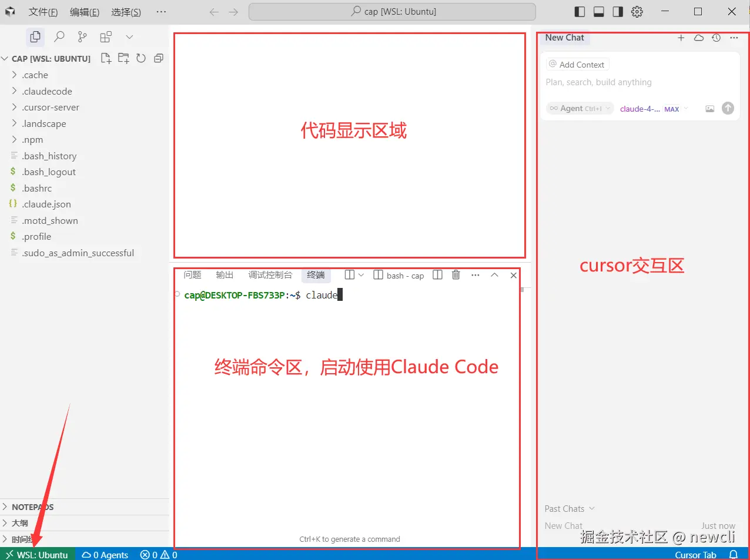Send the chat message with the arrow button

point(728,108)
